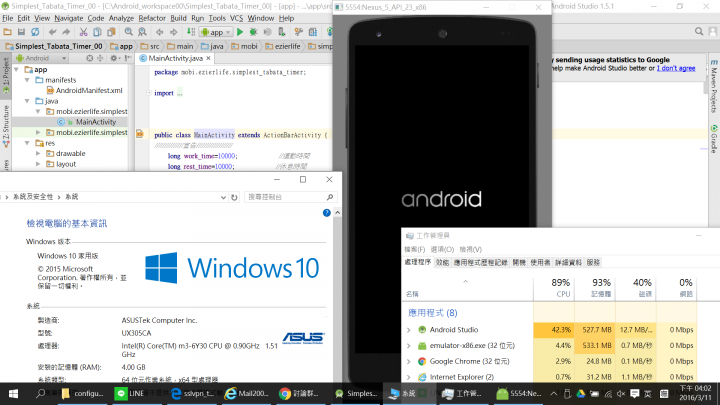Screen dimensions: 720x405
Task: Click the Redo arrow in toolbar
Action: [66, 32]
